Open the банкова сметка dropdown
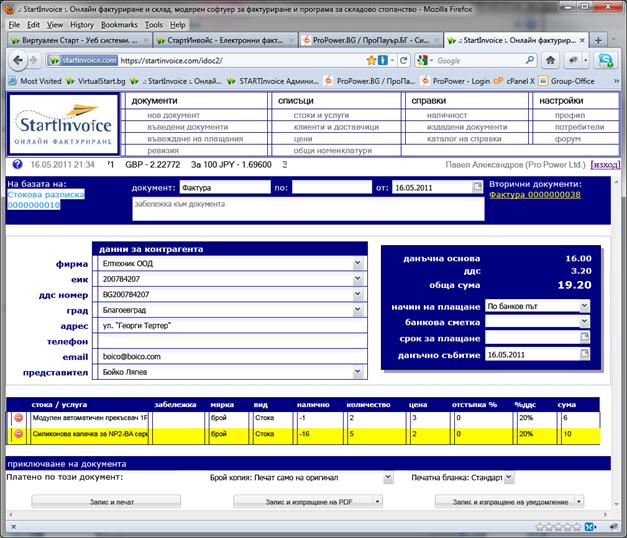This screenshot has width=627, height=538. click(584, 322)
